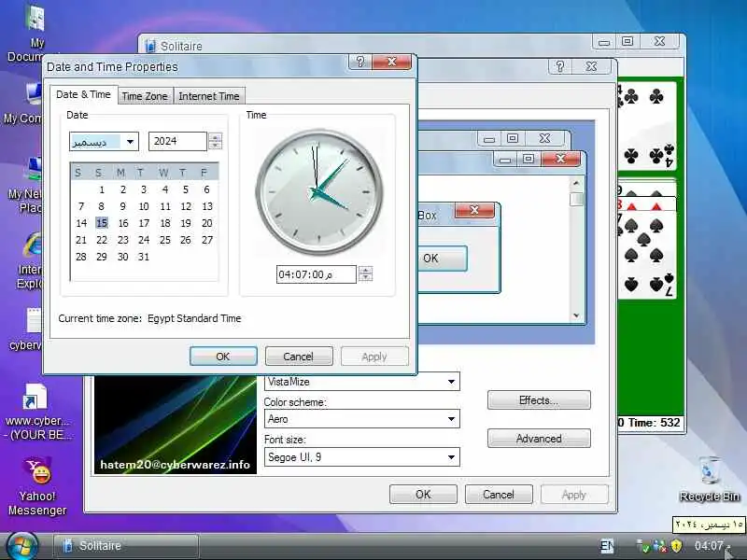Screen dimensions: 747x560
Task: Close the preview message Box
Action: point(474,210)
